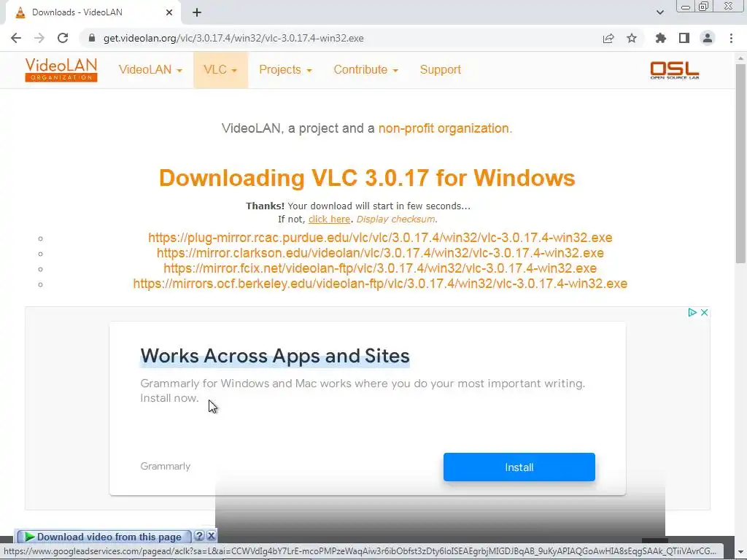Expand the VLC dropdown menu
The image size is (747, 560).
click(220, 69)
